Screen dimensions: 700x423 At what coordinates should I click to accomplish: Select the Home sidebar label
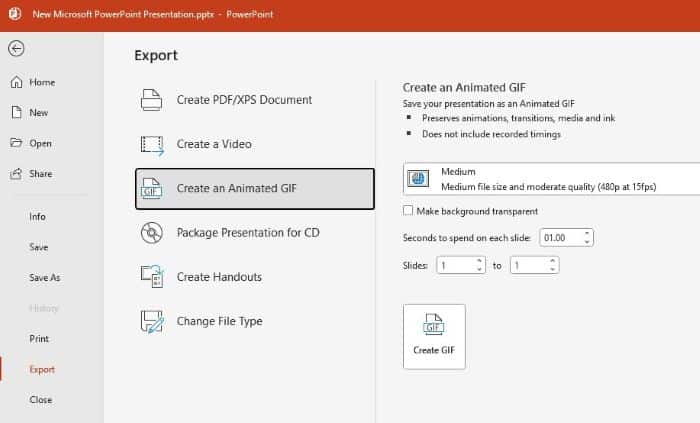click(42, 82)
